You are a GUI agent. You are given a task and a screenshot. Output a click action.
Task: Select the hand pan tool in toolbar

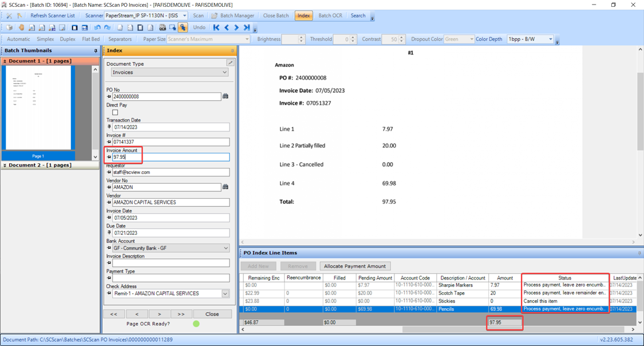click(21, 27)
